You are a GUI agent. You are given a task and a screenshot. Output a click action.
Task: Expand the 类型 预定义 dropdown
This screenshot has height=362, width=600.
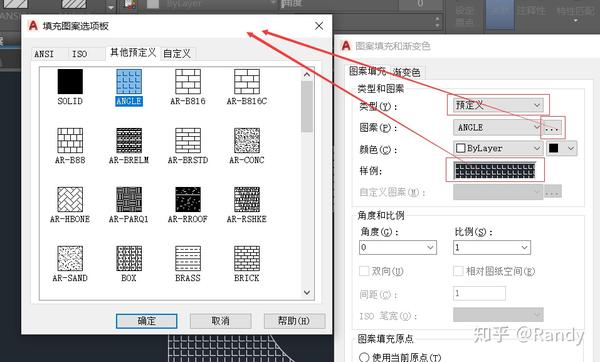pos(498,105)
